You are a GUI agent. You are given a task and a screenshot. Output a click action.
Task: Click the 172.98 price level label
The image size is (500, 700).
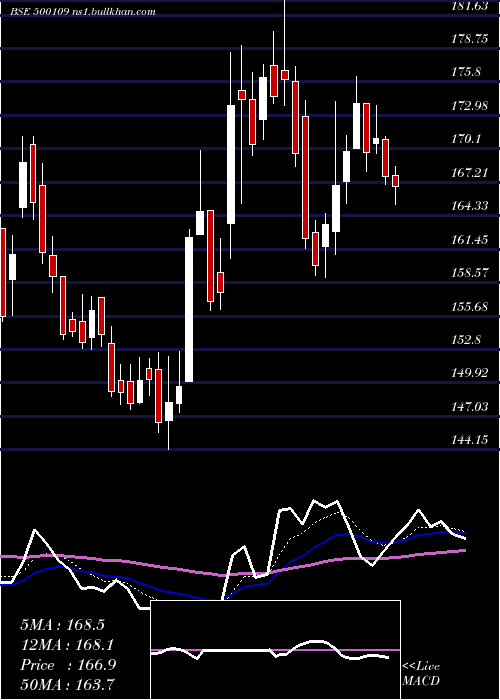click(x=472, y=106)
